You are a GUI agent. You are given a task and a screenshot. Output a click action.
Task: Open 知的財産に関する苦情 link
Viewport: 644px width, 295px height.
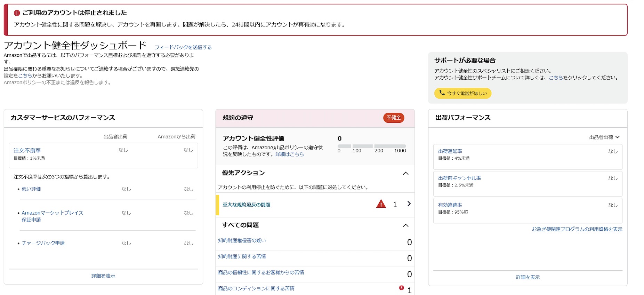242,256
